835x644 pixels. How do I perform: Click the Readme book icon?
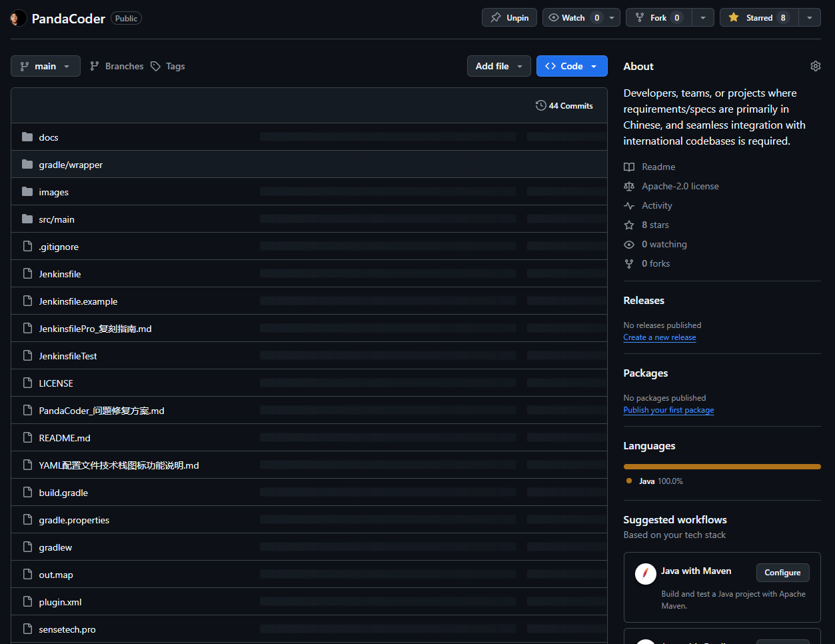[x=629, y=167]
